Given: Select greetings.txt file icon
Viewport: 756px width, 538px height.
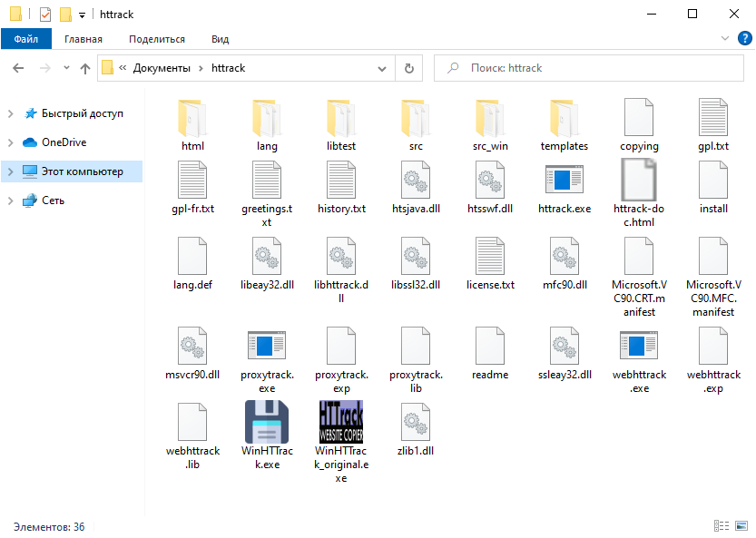Looking at the screenshot, I should click(x=267, y=180).
